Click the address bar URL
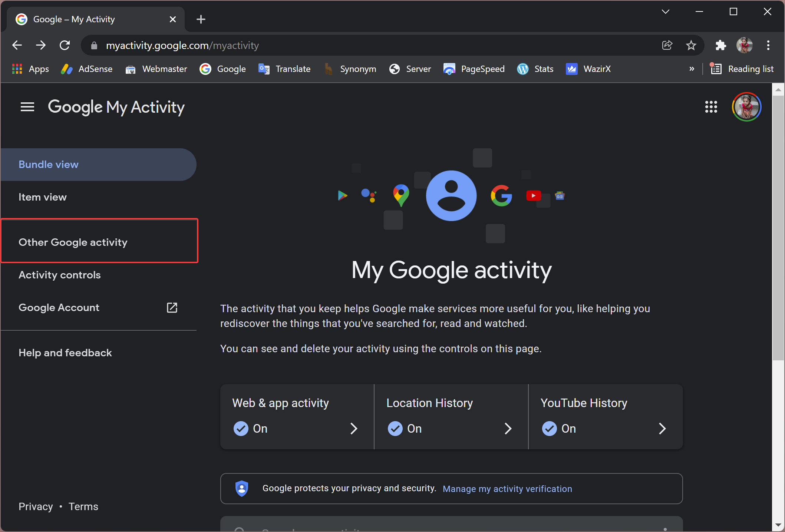Screen dimensions: 785x532 tap(182, 46)
